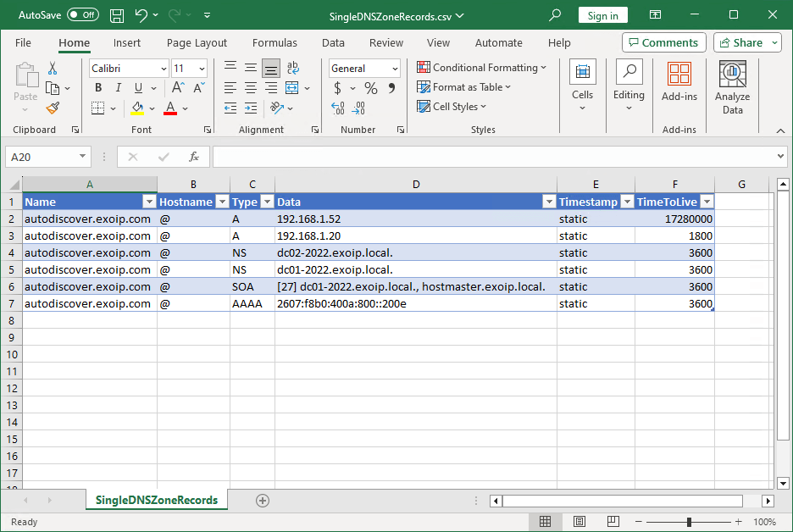Toggle the AutoSave switch

[83, 15]
